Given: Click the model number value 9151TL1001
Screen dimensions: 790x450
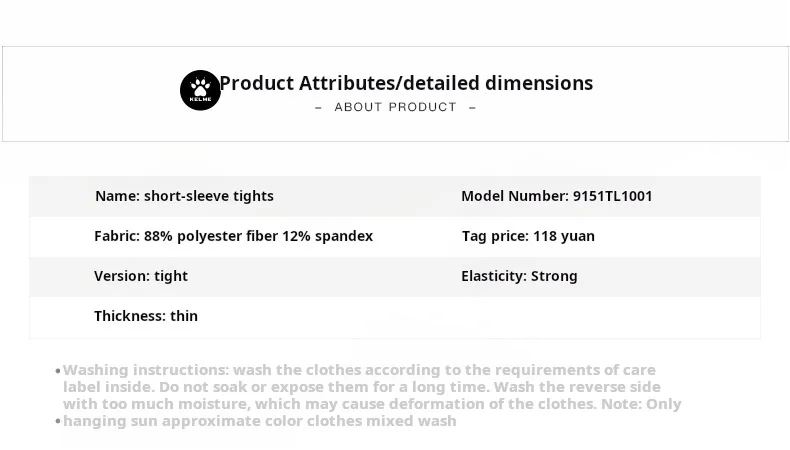Looking at the screenshot, I should pos(612,196).
